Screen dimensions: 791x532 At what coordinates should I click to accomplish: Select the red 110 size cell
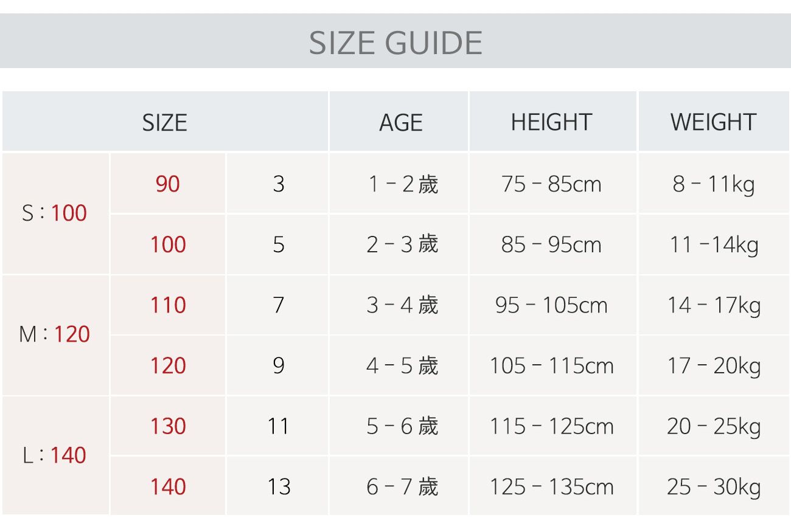[167, 305]
